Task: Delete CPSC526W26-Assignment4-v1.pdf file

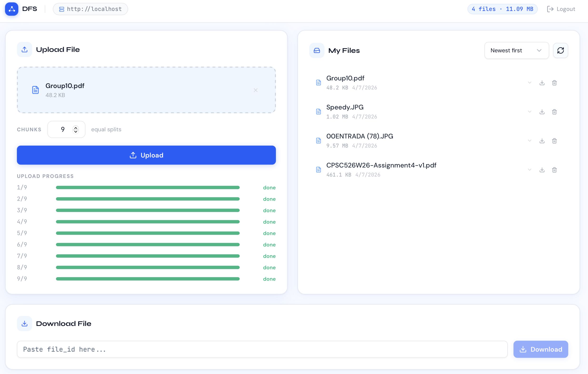Action: (554, 170)
